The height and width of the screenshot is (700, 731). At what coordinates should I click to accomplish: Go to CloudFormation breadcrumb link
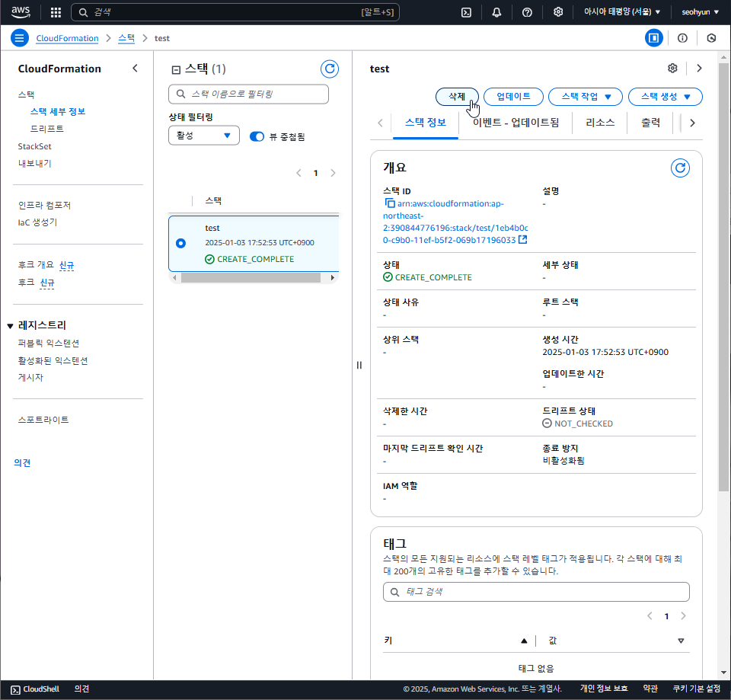(x=67, y=38)
